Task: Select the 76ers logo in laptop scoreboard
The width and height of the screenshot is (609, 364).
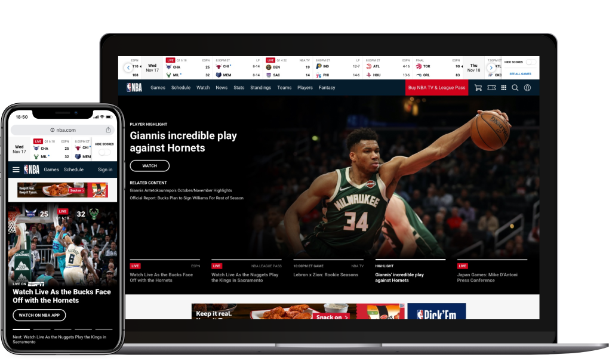Action: pyautogui.click(x=318, y=75)
